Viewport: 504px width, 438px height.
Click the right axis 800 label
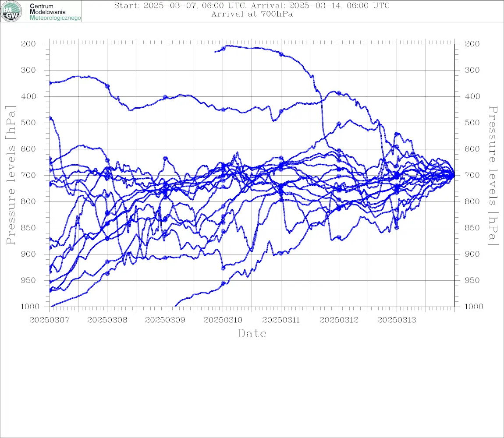pos(472,201)
